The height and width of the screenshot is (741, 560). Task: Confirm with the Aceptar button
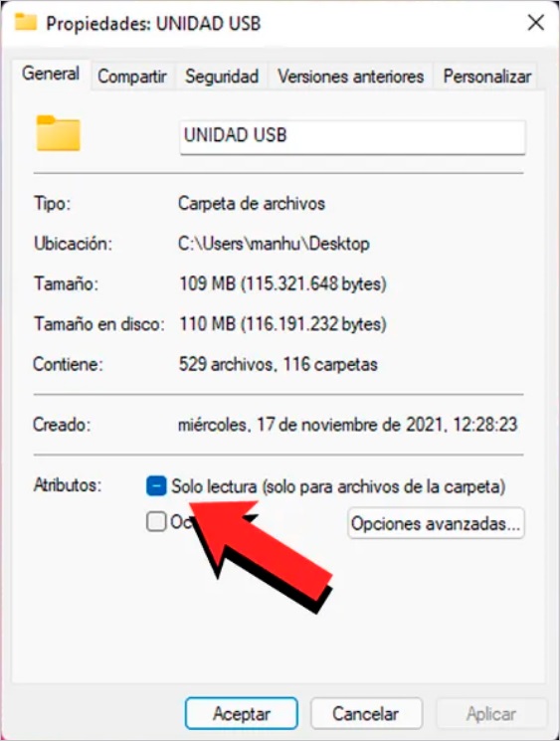coord(242,713)
